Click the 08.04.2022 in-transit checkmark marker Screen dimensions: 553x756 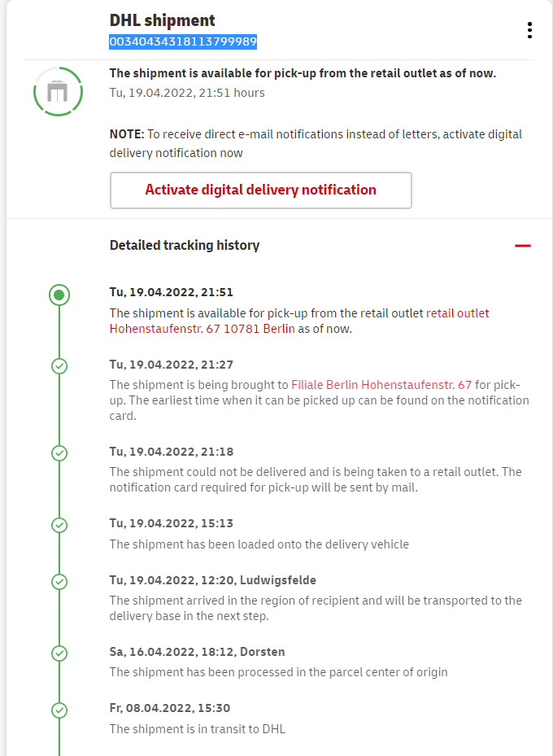59,710
